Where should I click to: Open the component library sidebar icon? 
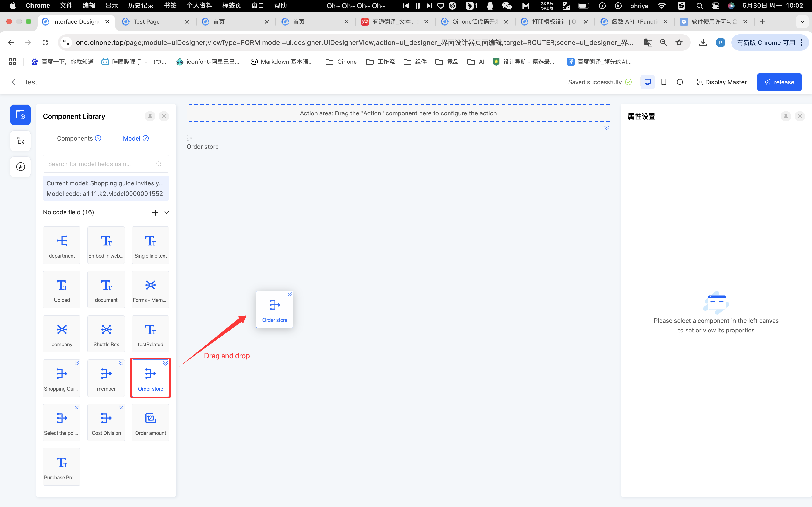point(21,115)
